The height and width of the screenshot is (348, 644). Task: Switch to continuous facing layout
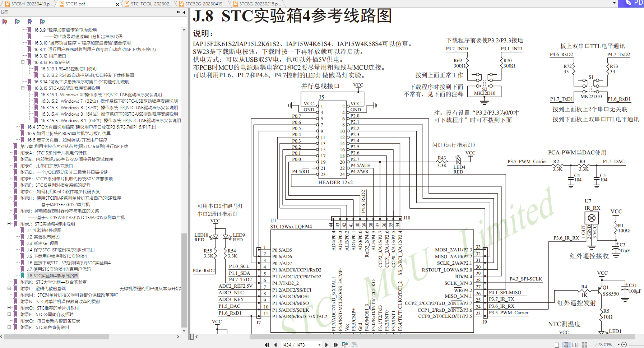pos(584,345)
